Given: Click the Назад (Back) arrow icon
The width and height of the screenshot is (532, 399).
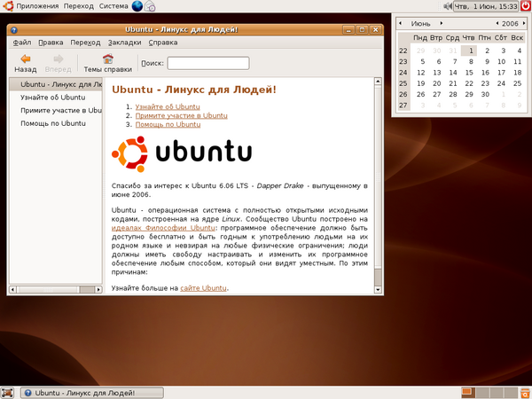Looking at the screenshot, I should (x=26, y=59).
